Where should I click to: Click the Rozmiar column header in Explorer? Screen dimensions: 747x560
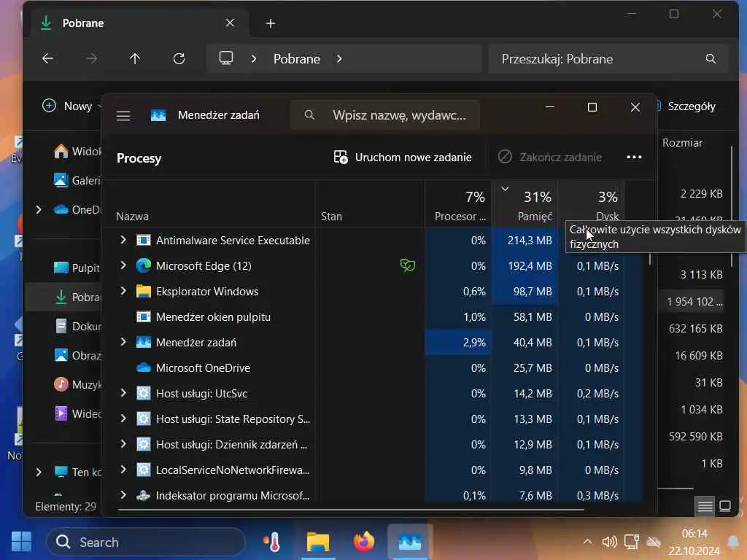click(682, 142)
